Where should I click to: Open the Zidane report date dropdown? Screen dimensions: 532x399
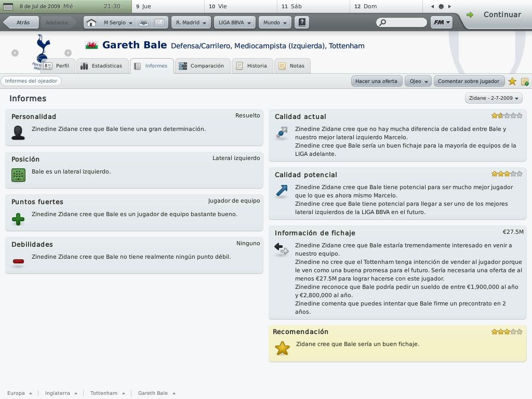(494, 98)
